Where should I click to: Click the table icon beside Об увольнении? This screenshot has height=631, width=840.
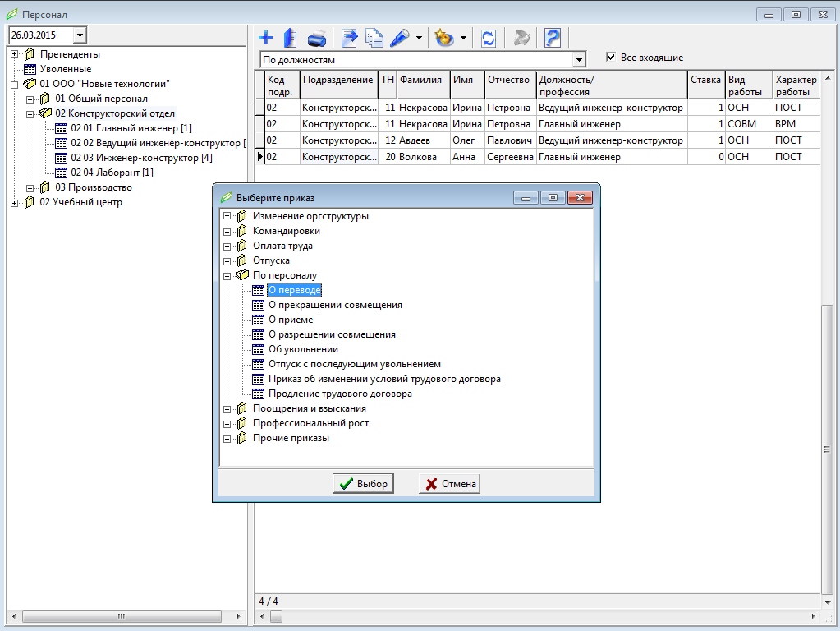click(258, 349)
